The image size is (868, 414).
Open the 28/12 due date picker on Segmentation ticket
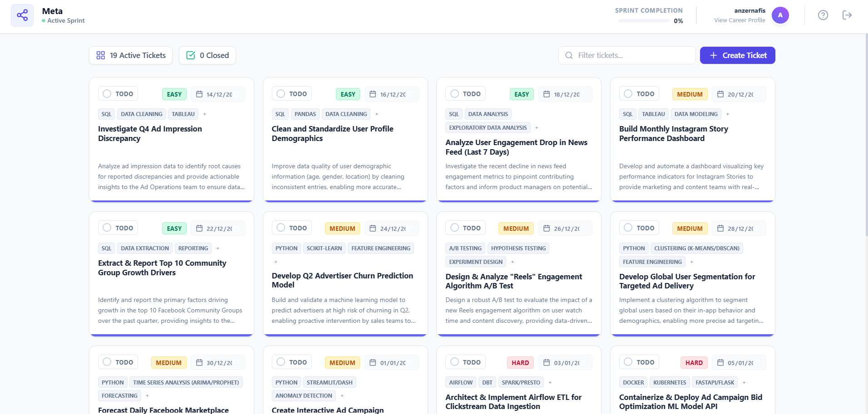pos(739,229)
